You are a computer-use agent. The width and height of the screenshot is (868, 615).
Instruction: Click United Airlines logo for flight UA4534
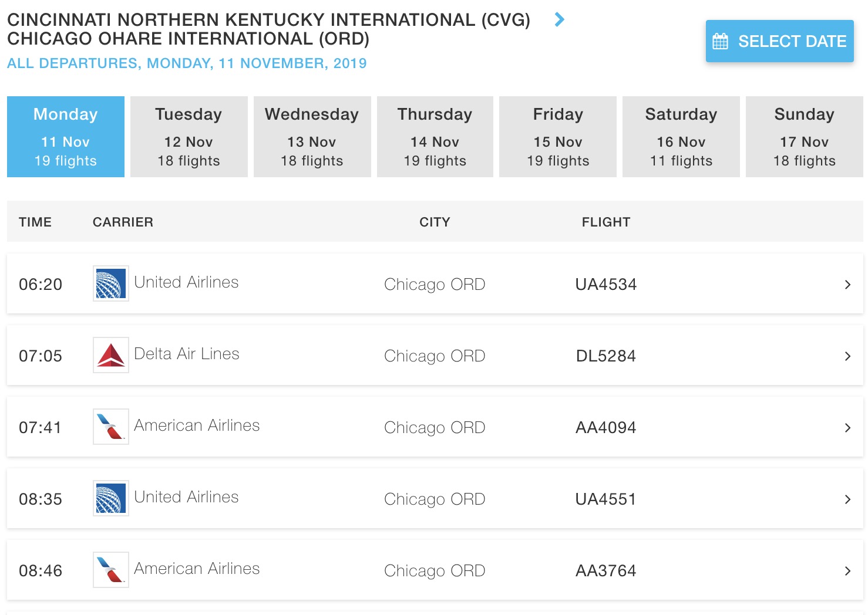(x=110, y=283)
